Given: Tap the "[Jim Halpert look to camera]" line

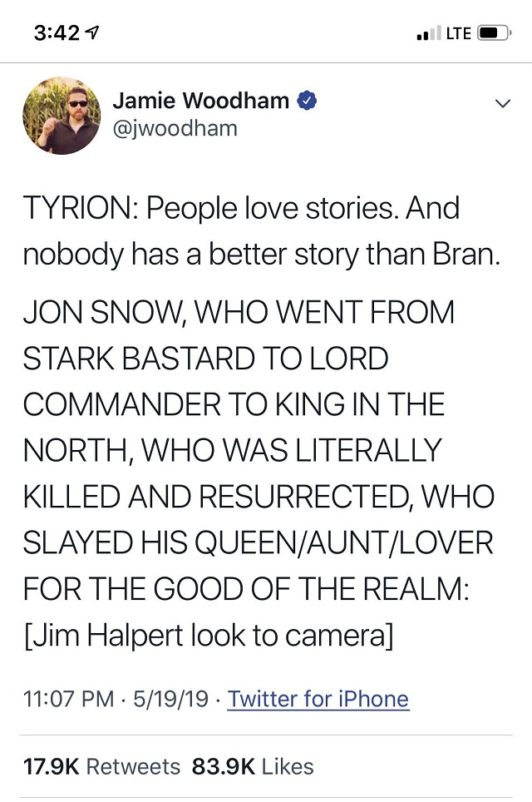Looking at the screenshot, I should click(x=208, y=636).
